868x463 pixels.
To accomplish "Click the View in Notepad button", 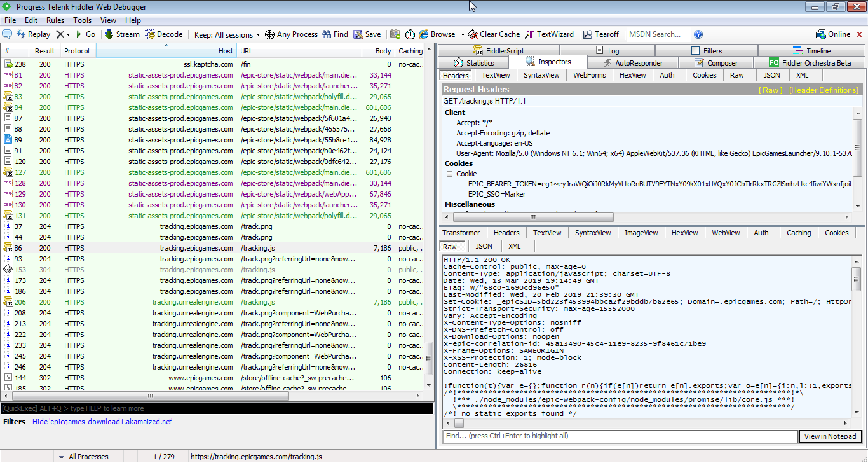I will 831,436.
